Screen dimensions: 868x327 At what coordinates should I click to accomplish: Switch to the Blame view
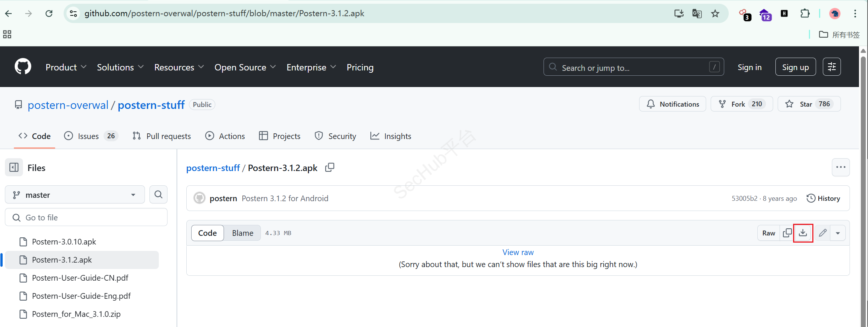coord(242,233)
